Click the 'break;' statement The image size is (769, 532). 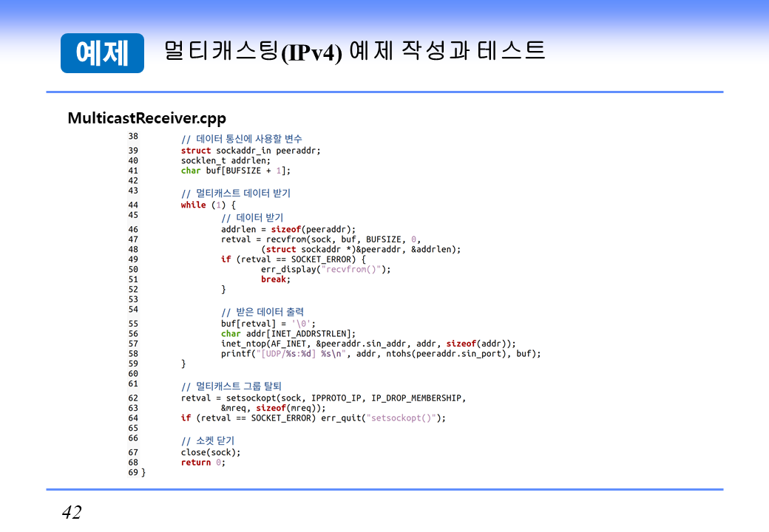tap(276, 280)
